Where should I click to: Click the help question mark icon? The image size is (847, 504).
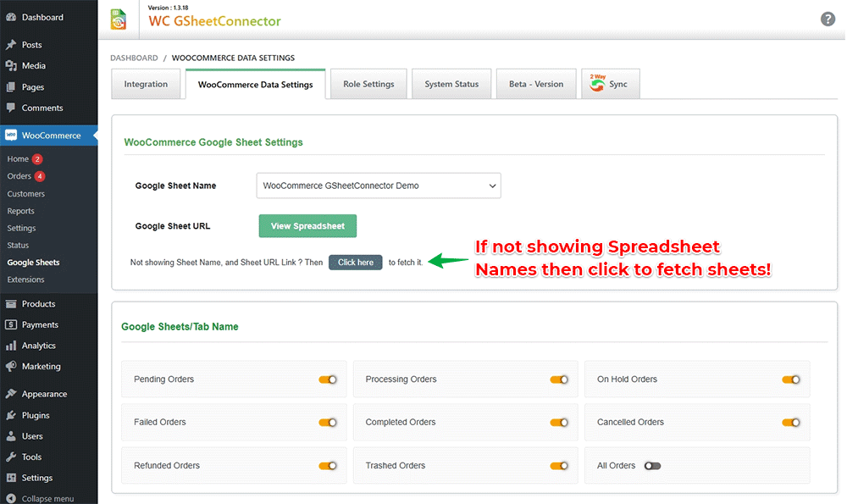click(828, 19)
